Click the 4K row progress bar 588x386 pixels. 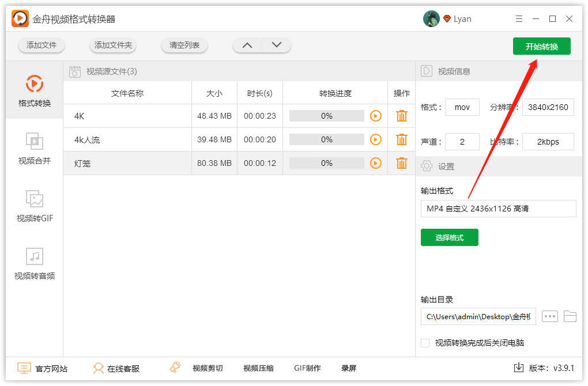click(327, 116)
